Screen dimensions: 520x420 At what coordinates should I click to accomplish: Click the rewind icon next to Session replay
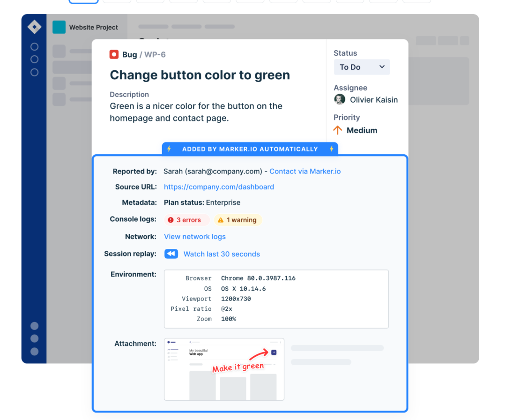tap(171, 254)
